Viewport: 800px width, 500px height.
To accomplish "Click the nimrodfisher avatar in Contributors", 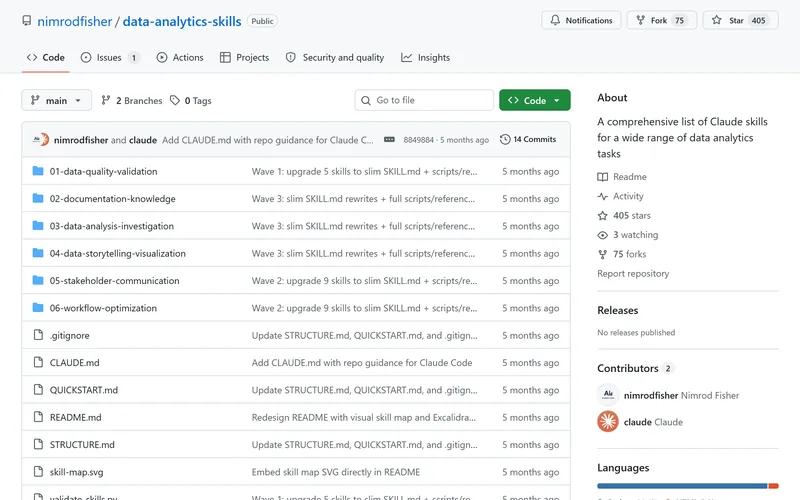I will [x=608, y=394].
